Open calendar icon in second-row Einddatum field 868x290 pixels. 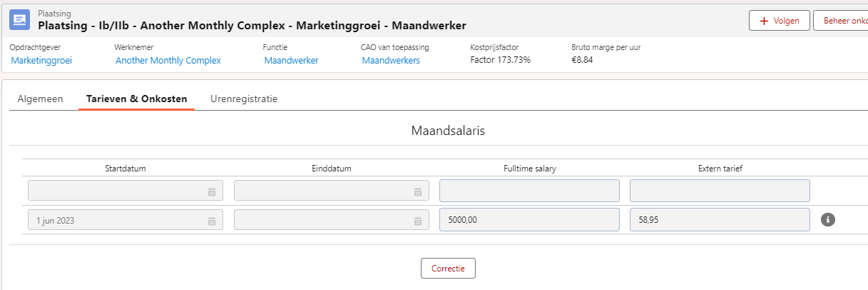coord(418,221)
